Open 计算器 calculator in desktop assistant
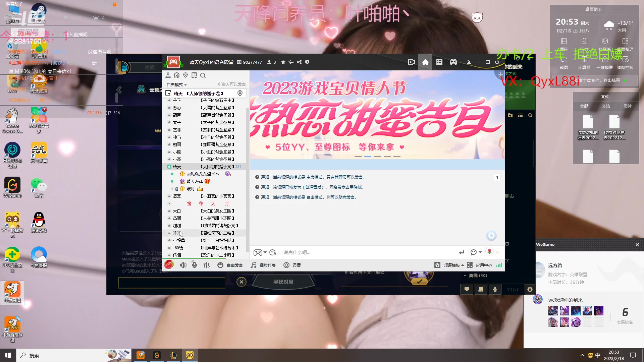 pos(584,63)
